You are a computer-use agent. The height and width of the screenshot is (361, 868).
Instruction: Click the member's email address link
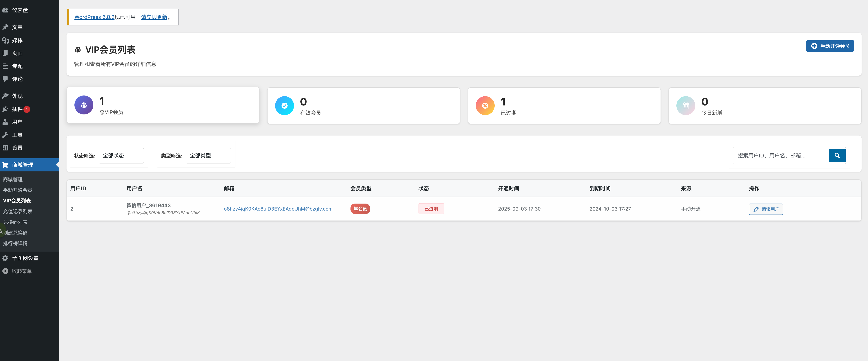point(278,209)
